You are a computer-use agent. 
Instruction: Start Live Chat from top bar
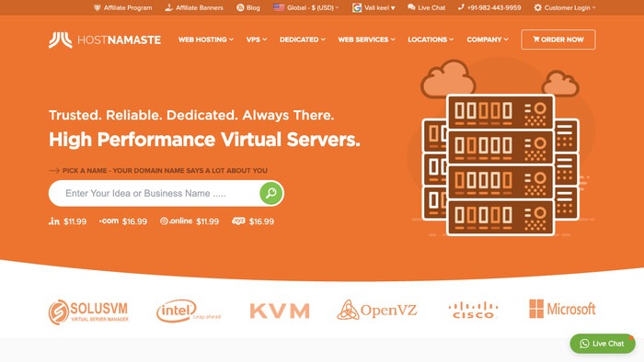(x=426, y=7)
